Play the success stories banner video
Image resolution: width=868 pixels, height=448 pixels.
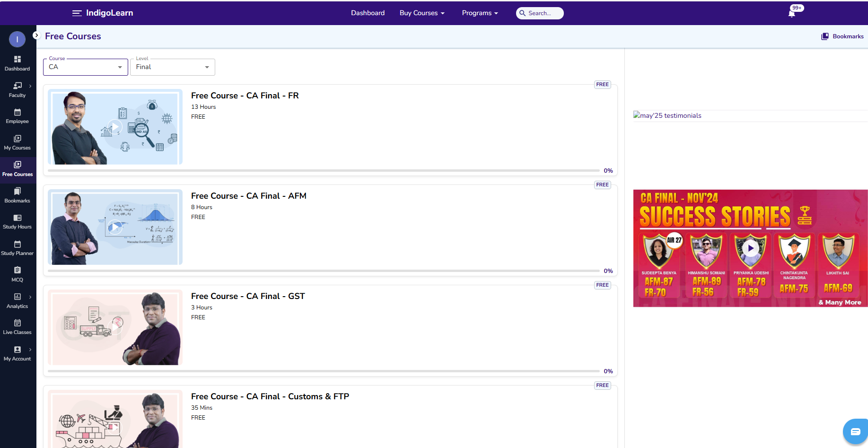(751, 248)
